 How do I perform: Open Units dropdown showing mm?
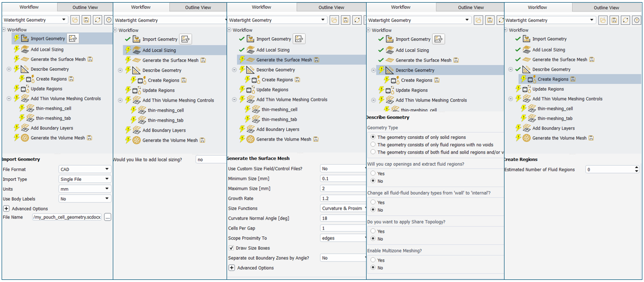[x=84, y=189]
